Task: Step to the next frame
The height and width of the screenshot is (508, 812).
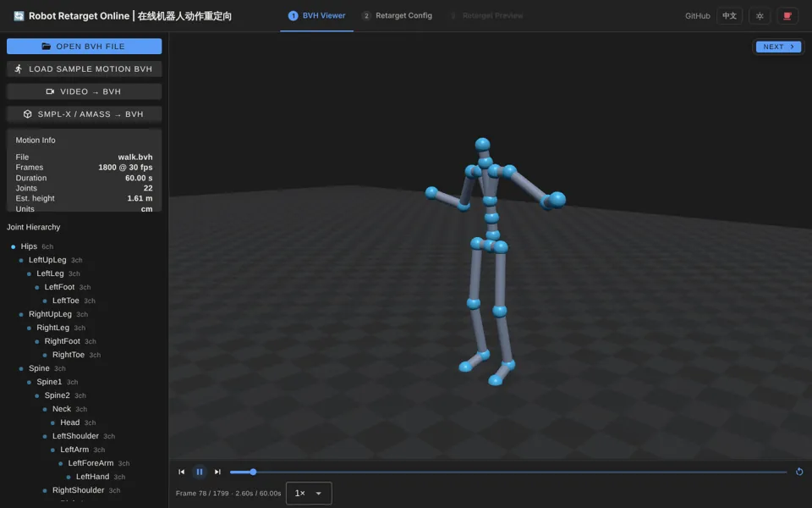Action: [217, 472]
